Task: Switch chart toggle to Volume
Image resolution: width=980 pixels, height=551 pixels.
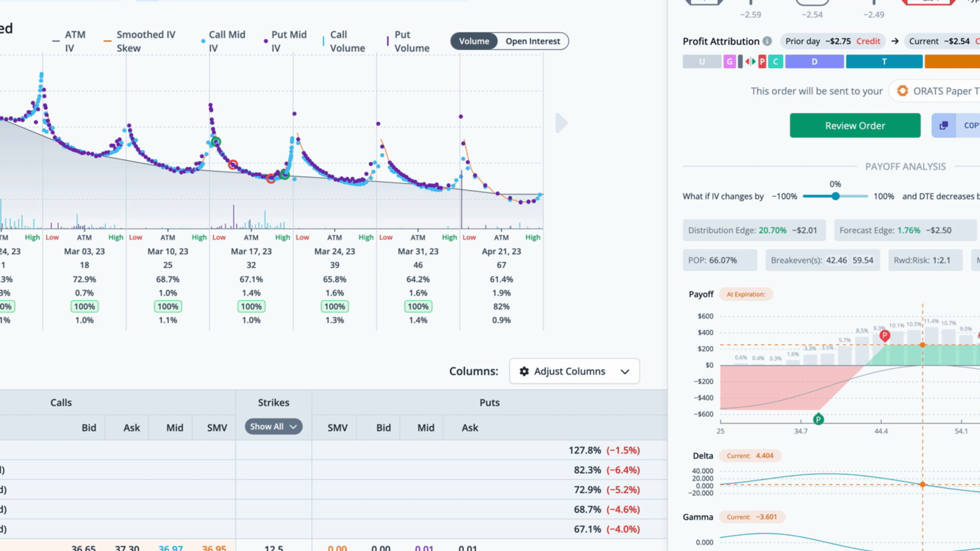Action: (474, 41)
